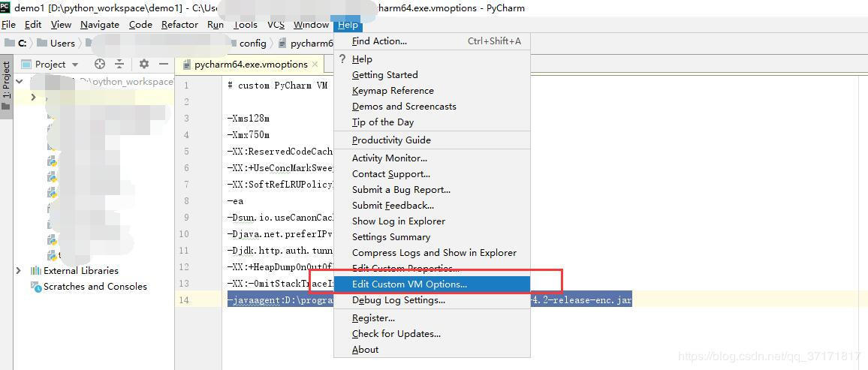Select Edit Custom VM Options...
Image resolution: width=868 pixels, height=370 pixels.
click(x=432, y=284)
